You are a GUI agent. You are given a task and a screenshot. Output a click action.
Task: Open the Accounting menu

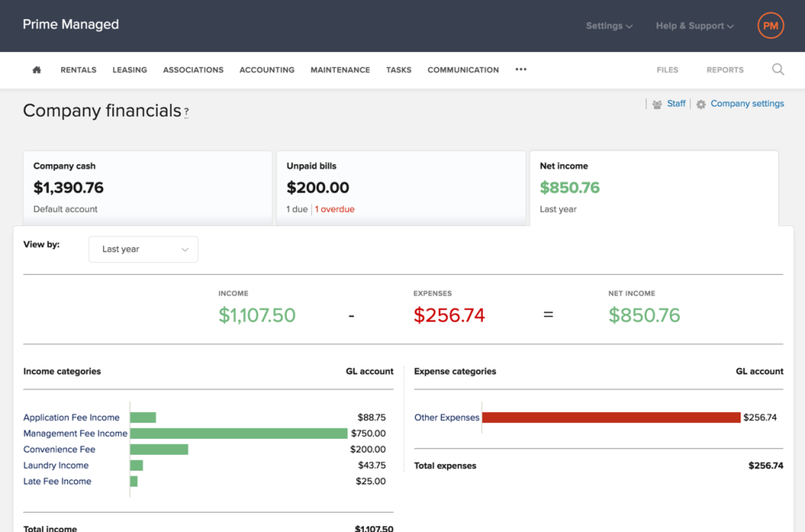tap(267, 70)
